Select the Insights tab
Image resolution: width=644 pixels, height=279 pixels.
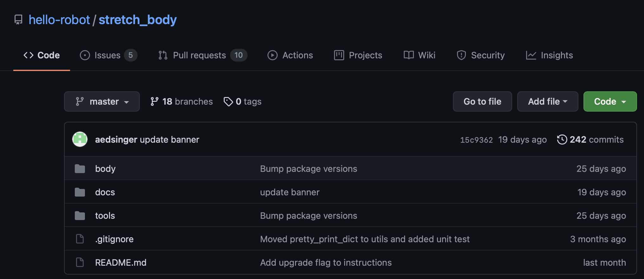pyautogui.click(x=549, y=55)
